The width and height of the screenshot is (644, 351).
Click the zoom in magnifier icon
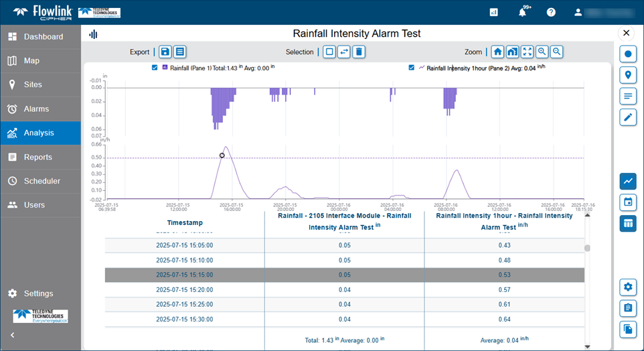542,52
